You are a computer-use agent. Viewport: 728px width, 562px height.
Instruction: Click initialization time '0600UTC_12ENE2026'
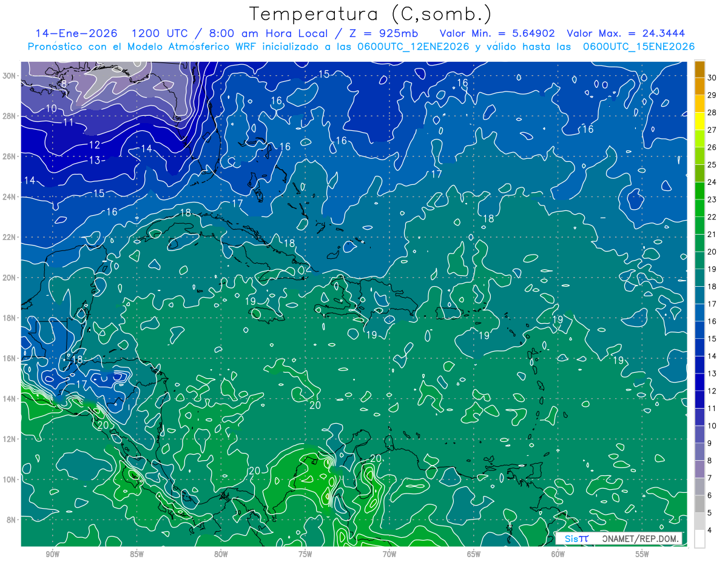click(x=412, y=47)
